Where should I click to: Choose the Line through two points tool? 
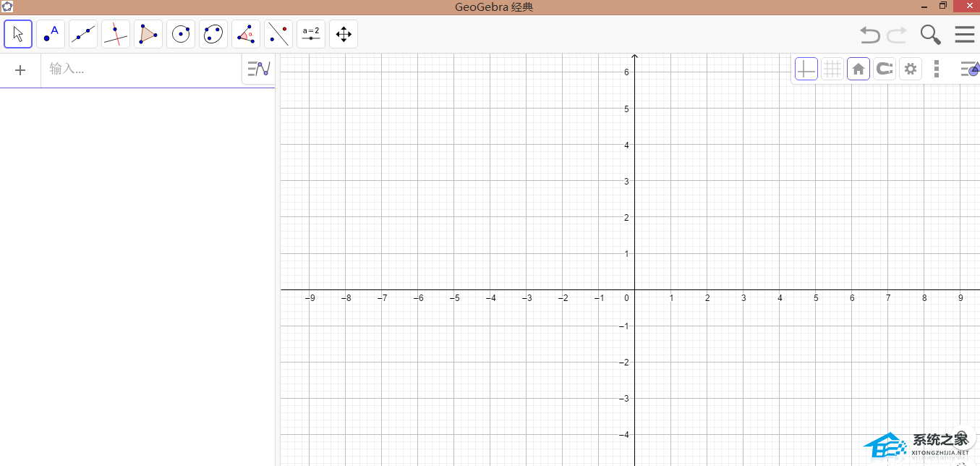point(83,34)
